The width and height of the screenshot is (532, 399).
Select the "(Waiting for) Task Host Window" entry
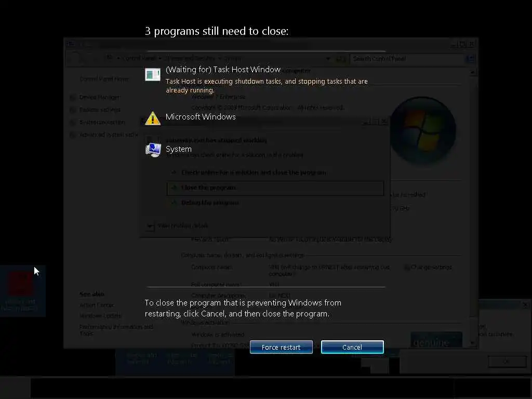[x=223, y=70]
